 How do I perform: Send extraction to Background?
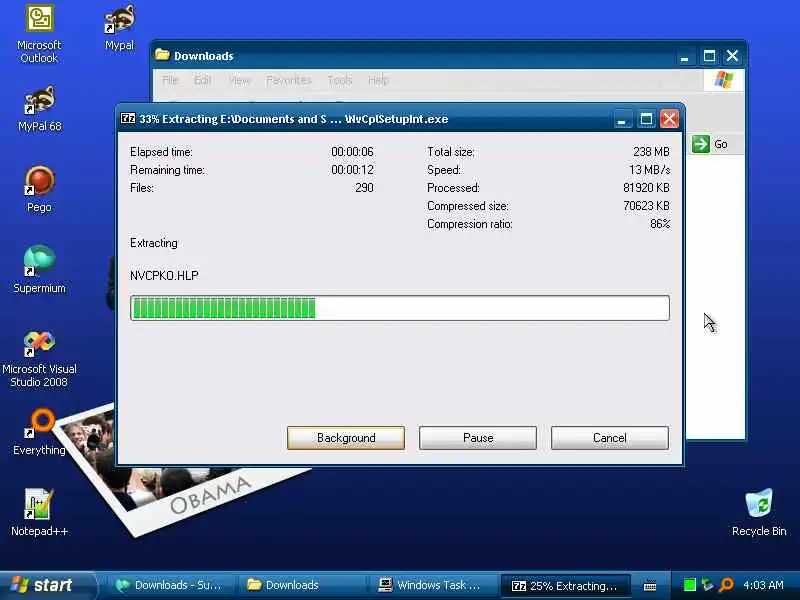coord(346,438)
